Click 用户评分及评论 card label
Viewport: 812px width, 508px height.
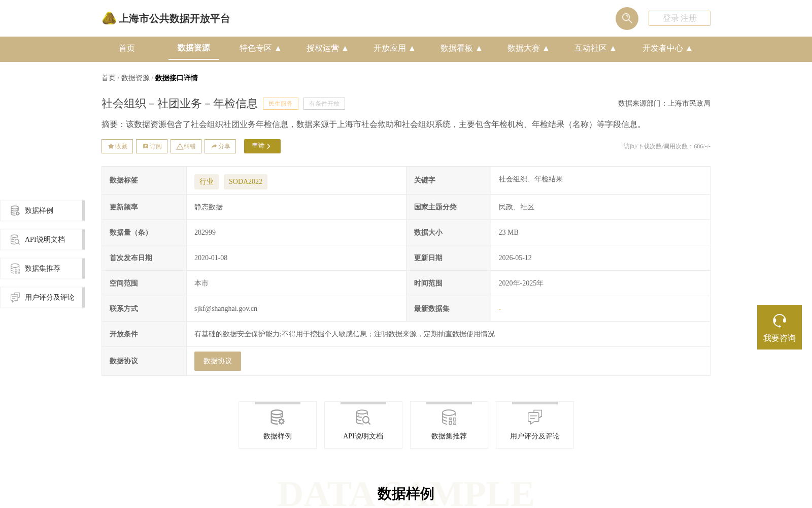click(535, 436)
